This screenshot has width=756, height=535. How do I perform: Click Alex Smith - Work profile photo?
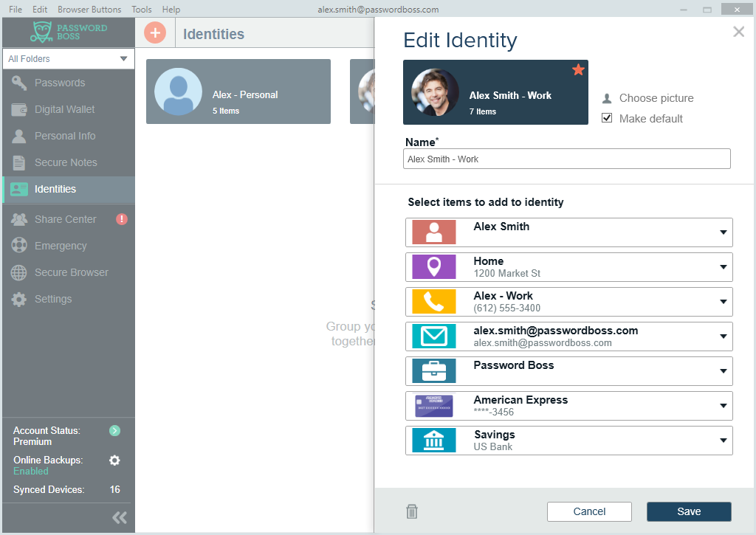click(x=435, y=92)
